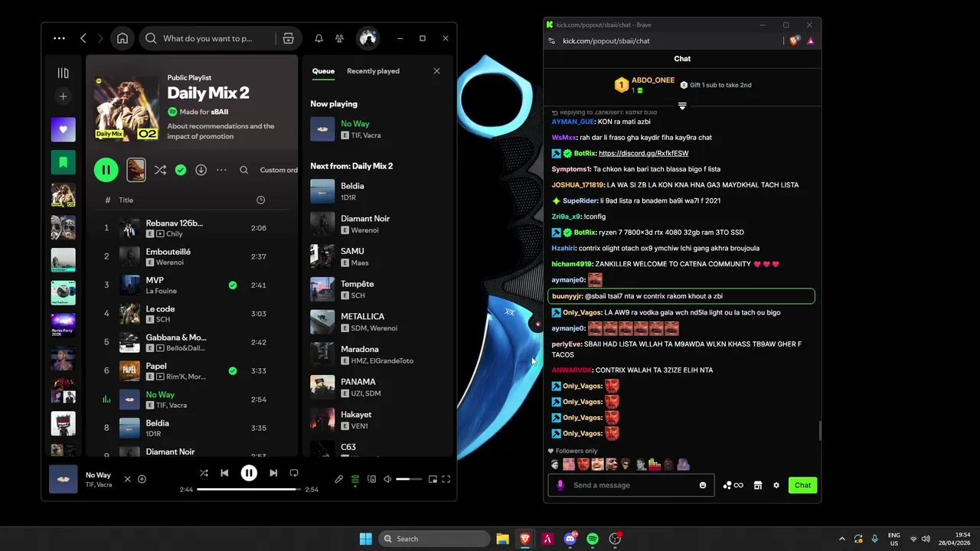Switch to the Recently played tab
Viewport: 980px width, 551px height.
point(373,71)
